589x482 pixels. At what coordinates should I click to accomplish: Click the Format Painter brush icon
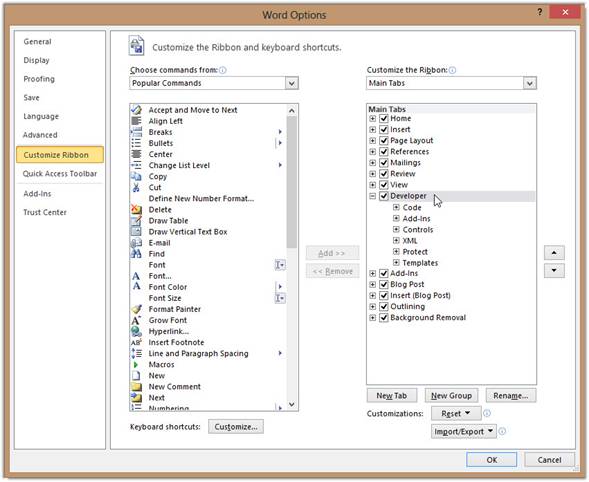point(136,309)
